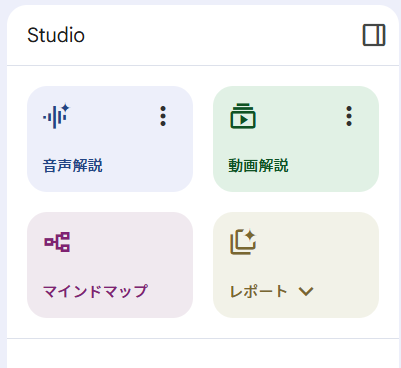Viewport: 401px width, 368px height.
Task: Generate a video overview via 動画解説 label
Action: coord(258,166)
